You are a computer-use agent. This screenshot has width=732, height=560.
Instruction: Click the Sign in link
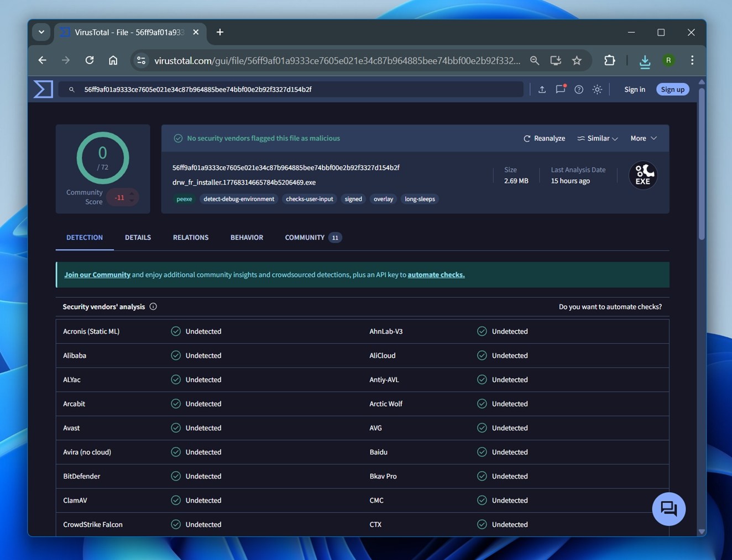[635, 90]
